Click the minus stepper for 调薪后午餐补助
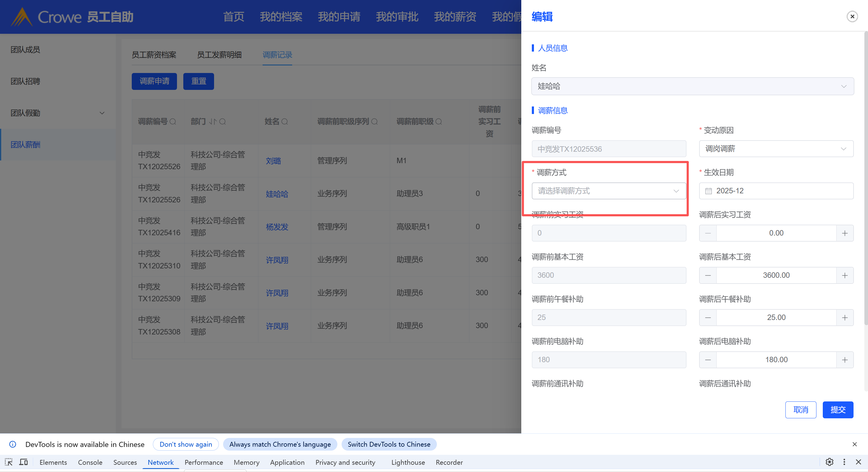868x472 pixels. click(x=708, y=318)
